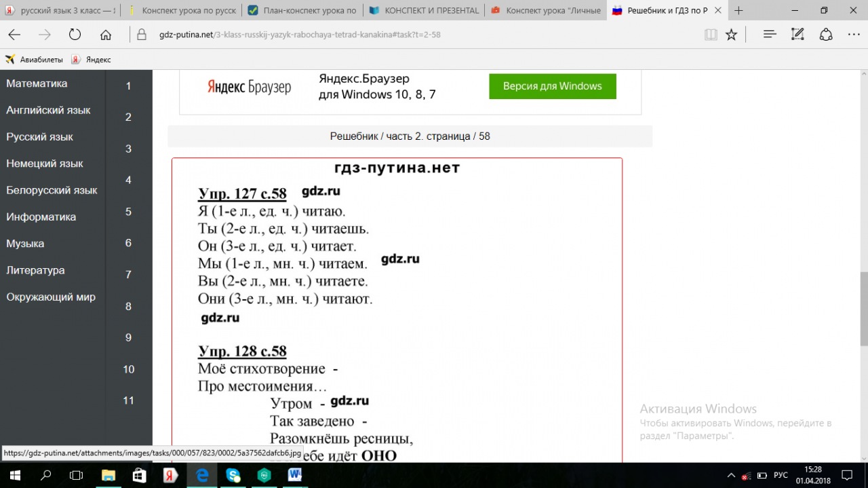Show hidden system tray icons
Viewport: 868px width, 488px height.
[731, 475]
